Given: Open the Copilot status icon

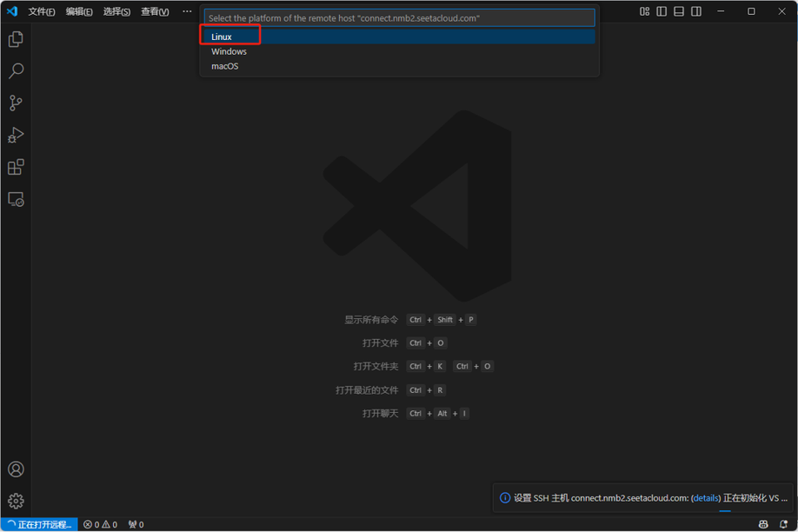Looking at the screenshot, I should tap(763, 524).
